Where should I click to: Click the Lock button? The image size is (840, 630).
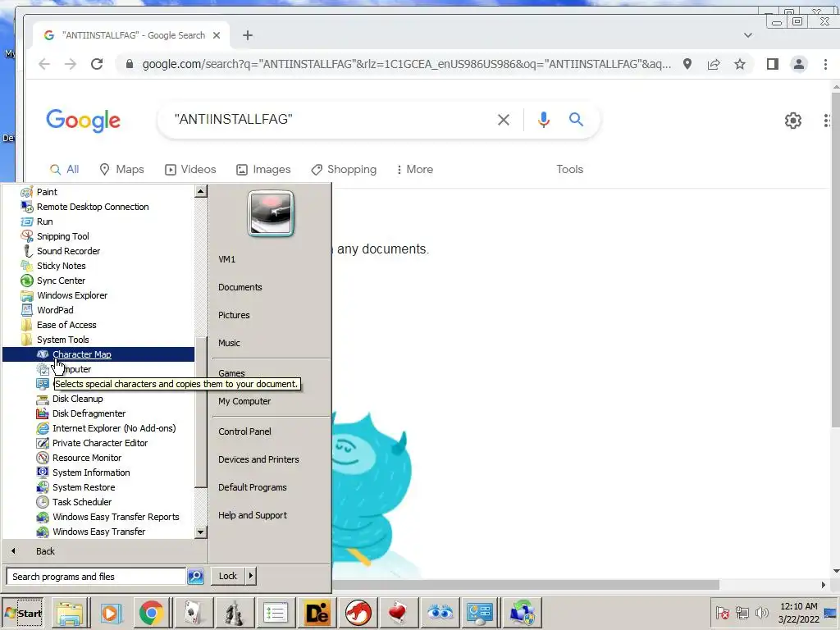pos(228,576)
